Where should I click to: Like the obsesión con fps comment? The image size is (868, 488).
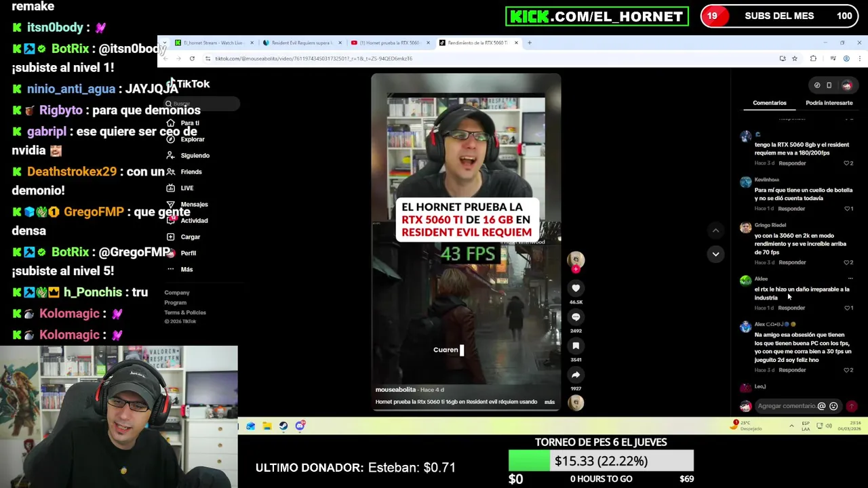click(x=848, y=370)
